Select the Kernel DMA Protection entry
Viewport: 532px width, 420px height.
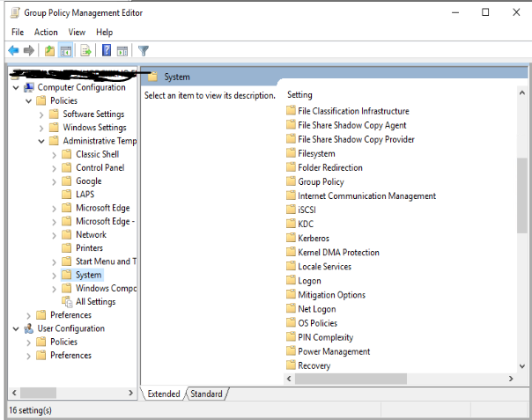coord(338,252)
